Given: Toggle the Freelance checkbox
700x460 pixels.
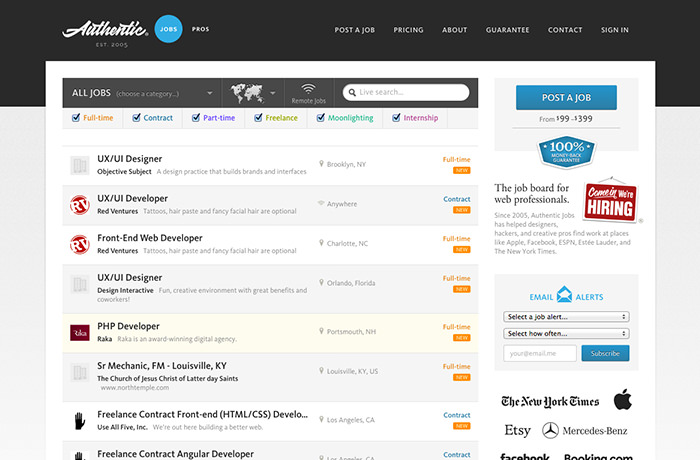Looking at the screenshot, I should pos(258,118).
